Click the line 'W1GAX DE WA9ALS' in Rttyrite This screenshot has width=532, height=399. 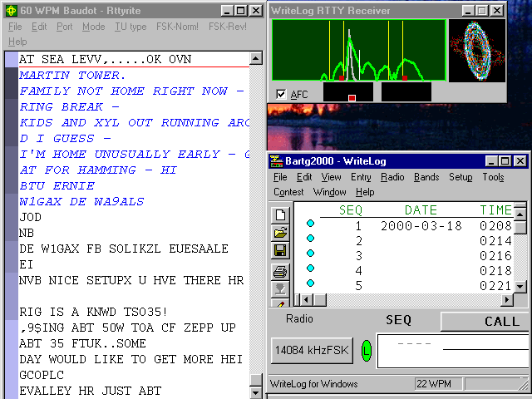[x=81, y=201]
